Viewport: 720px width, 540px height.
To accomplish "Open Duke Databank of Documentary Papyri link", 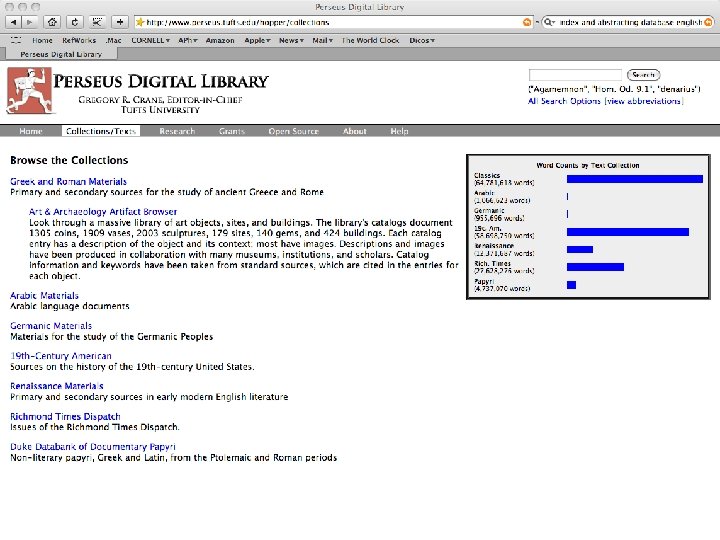I will pos(93,446).
